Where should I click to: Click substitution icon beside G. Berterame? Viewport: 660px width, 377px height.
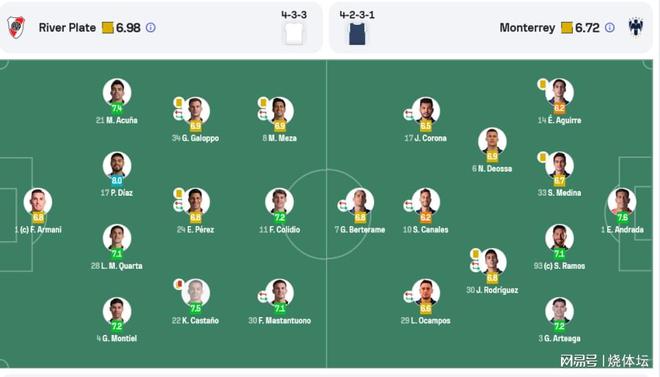[342, 206]
